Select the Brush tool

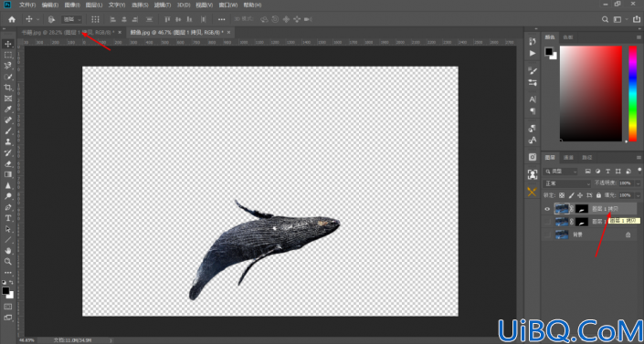8,131
